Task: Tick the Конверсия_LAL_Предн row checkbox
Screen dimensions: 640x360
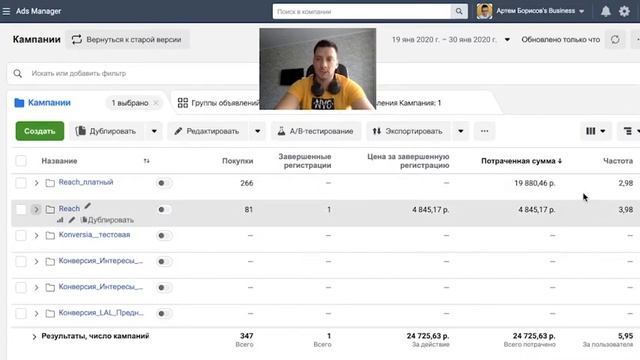Action: tap(21, 313)
